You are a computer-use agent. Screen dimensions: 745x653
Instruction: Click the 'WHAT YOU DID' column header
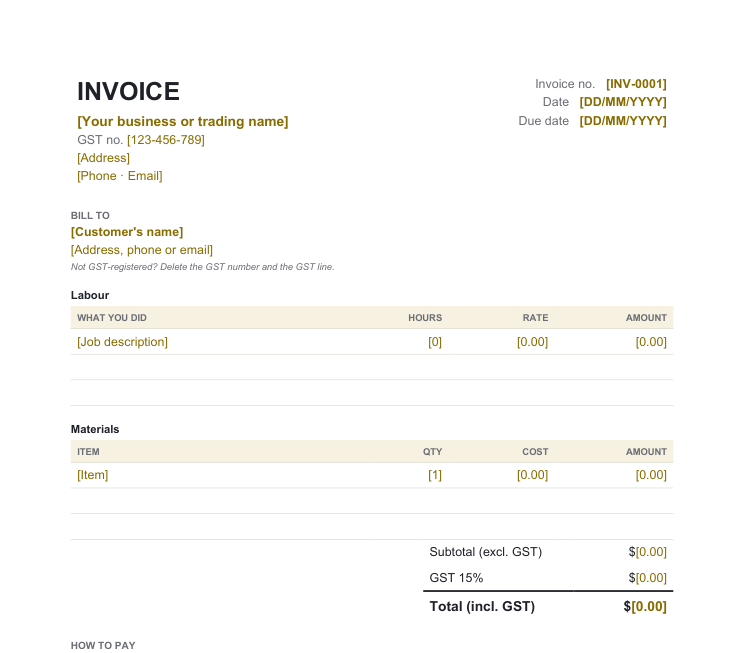click(112, 318)
